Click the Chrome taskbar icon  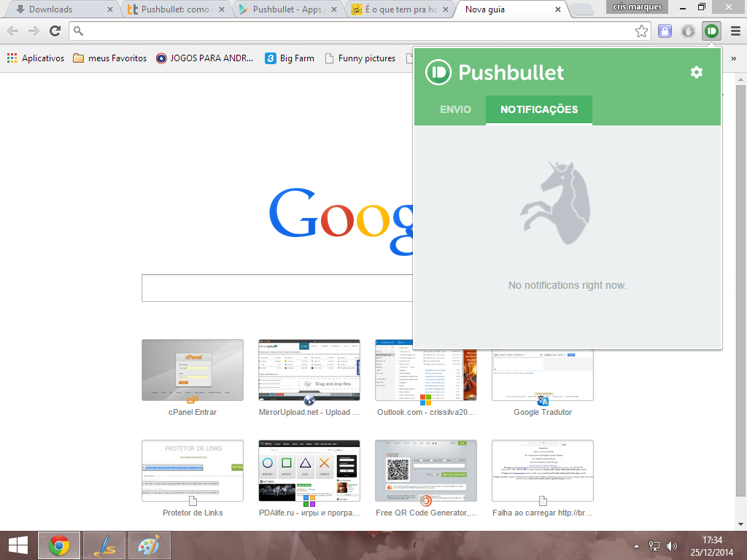tap(59, 545)
